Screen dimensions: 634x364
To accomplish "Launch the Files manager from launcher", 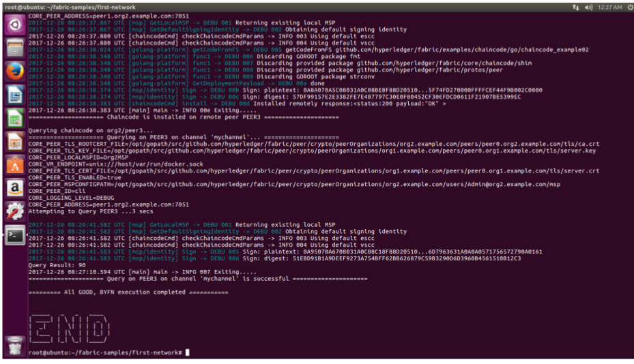I will point(15,48).
